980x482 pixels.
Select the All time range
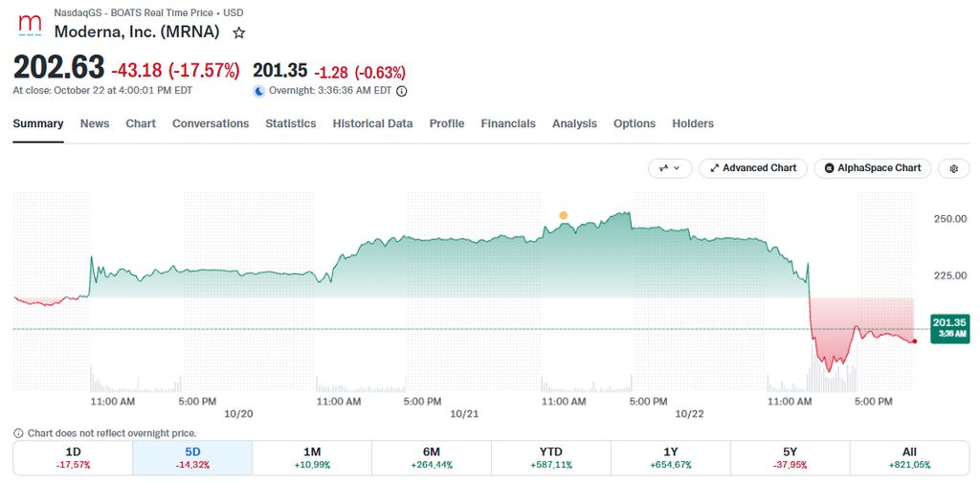pos(909,458)
